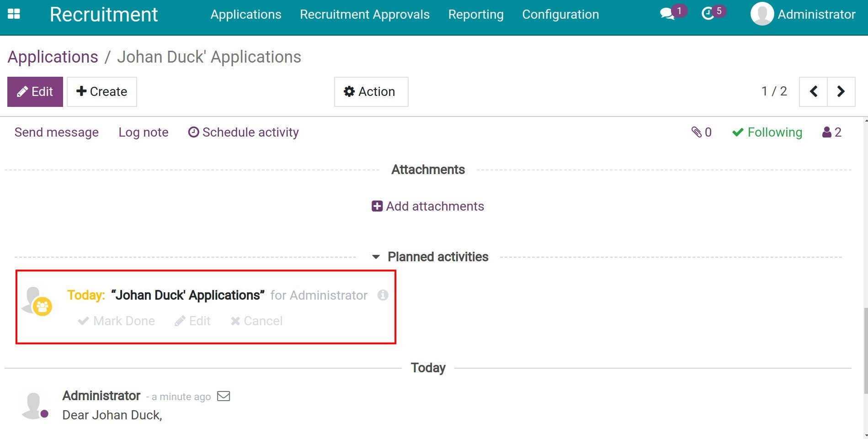Image resolution: width=868 pixels, height=439 pixels.
Task: Cancel the planned activity
Action: 257,321
